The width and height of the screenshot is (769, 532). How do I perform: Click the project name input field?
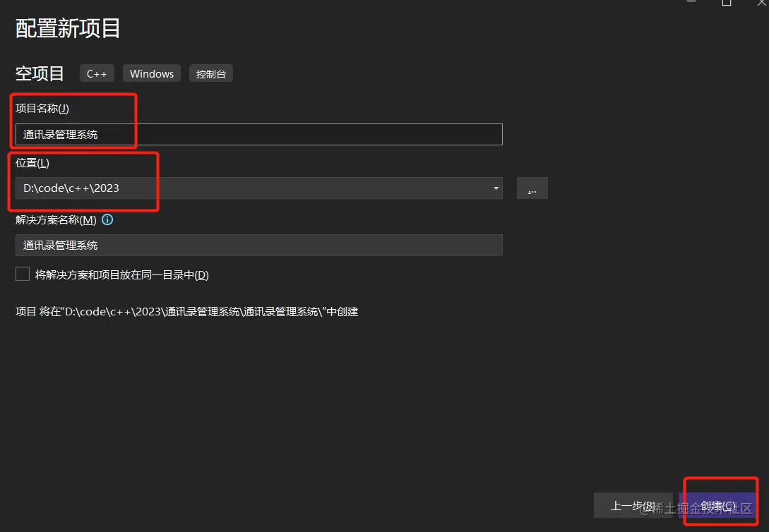point(259,134)
